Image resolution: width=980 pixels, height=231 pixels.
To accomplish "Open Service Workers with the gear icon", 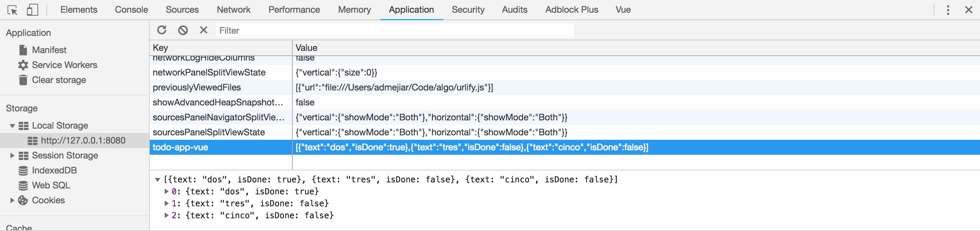I will [x=64, y=65].
